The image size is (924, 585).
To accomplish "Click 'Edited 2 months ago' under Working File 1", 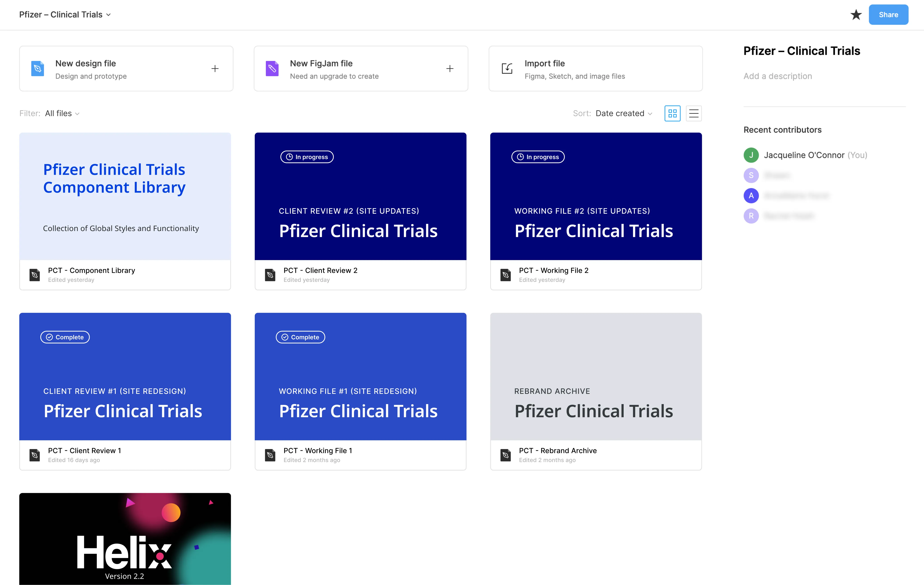I will [312, 460].
